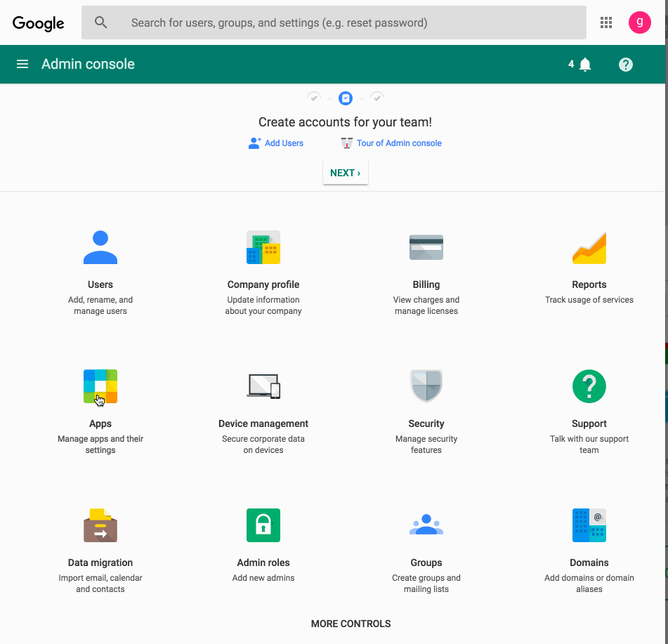Open help via the question mark icon
The height and width of the screenshot is (644, 668).
[x=625, y=65]
